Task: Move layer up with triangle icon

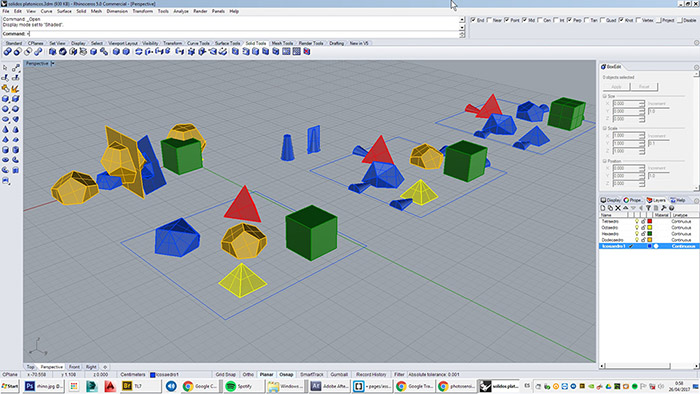Action: 625,208
